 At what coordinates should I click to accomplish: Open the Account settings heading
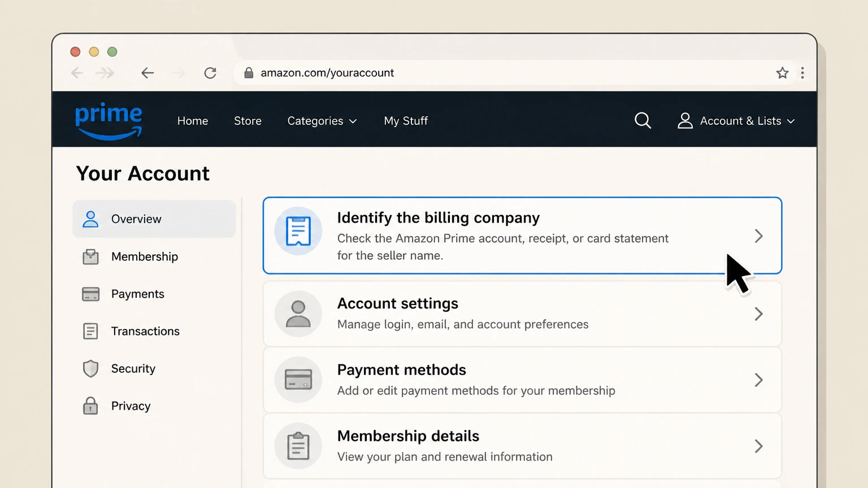tap(398, 303)
